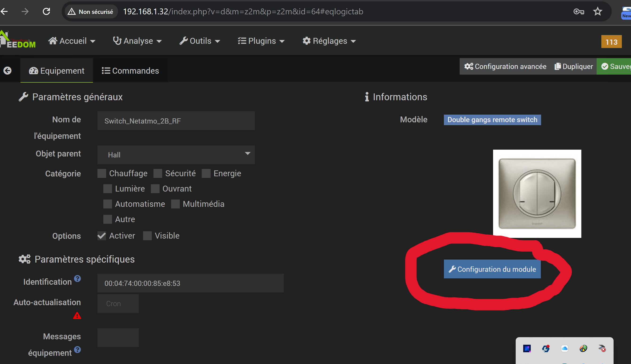Tick the Autre category checkbox
This screenshot has width=631, height=364.
pos(108,219)
